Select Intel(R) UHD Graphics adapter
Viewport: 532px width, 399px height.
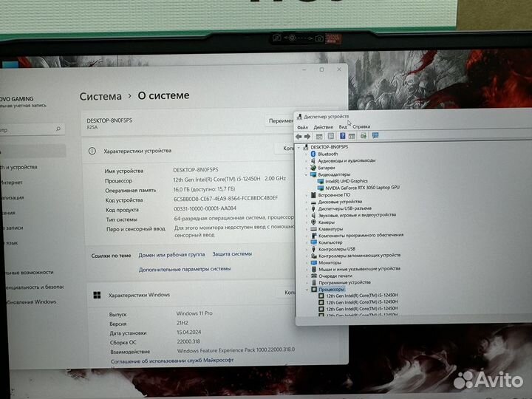tap(347, 181)
